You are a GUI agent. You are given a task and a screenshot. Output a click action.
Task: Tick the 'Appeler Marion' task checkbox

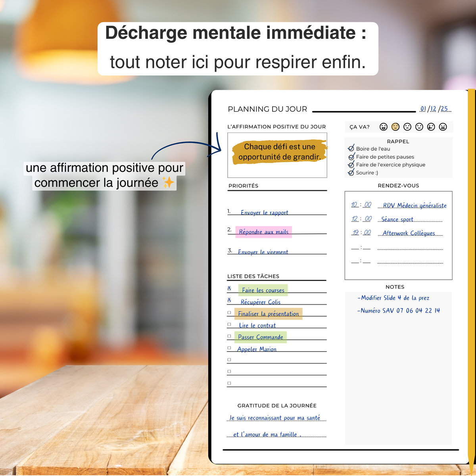coord(229,348)
